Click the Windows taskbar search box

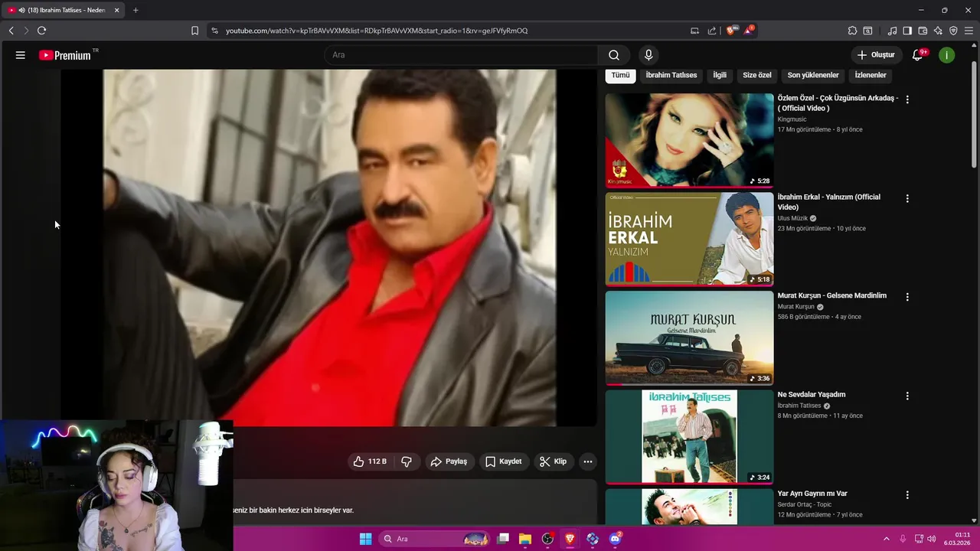point(434,539)
